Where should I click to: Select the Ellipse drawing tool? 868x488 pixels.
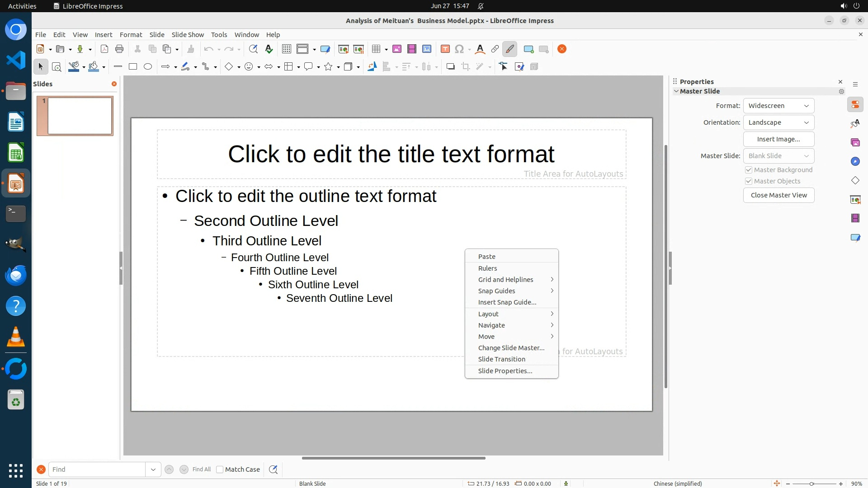tap(148, 67)
